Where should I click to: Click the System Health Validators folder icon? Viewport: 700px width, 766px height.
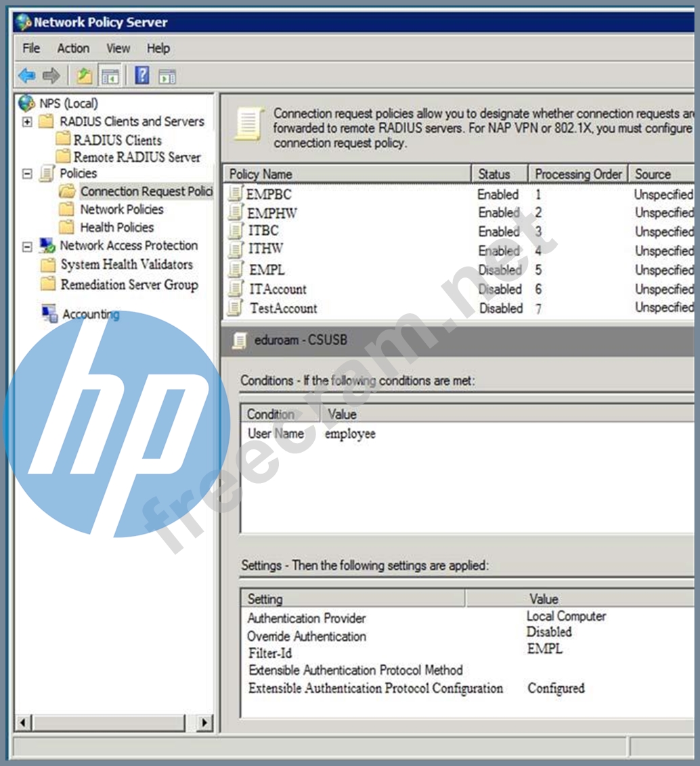click(x=48, y=265)
